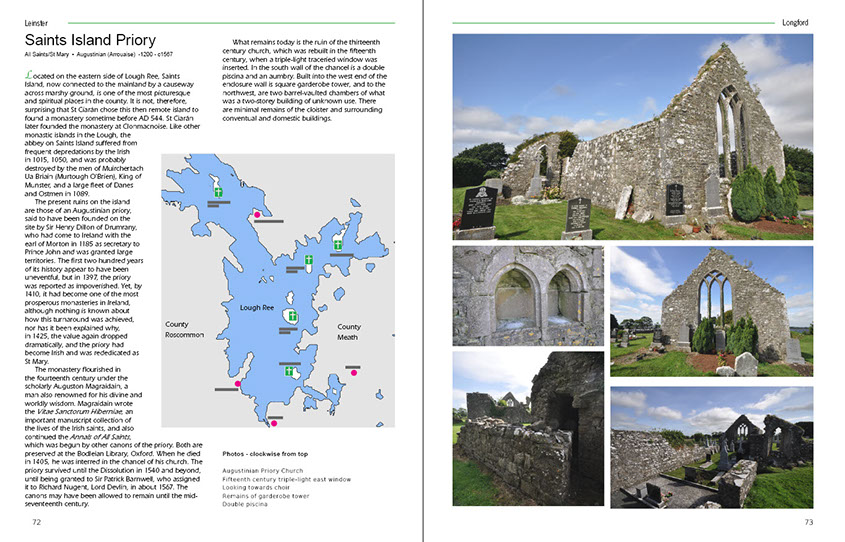
Task: Click the pink dot below County Meath label
Action: pyautogui.click(x=353, y=370)
